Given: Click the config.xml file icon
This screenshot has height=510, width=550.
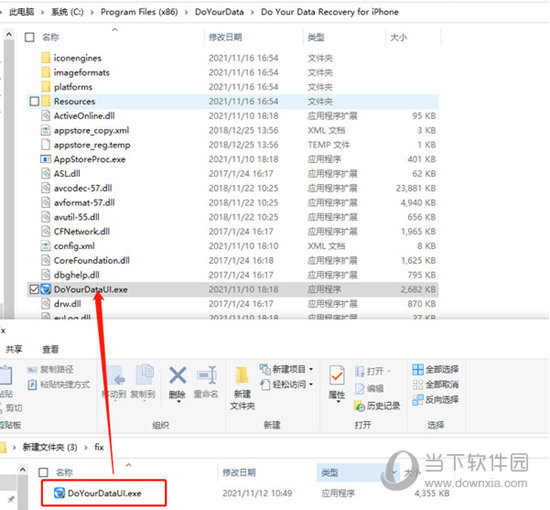Looking at the screenshot, I should pos(46,246).
